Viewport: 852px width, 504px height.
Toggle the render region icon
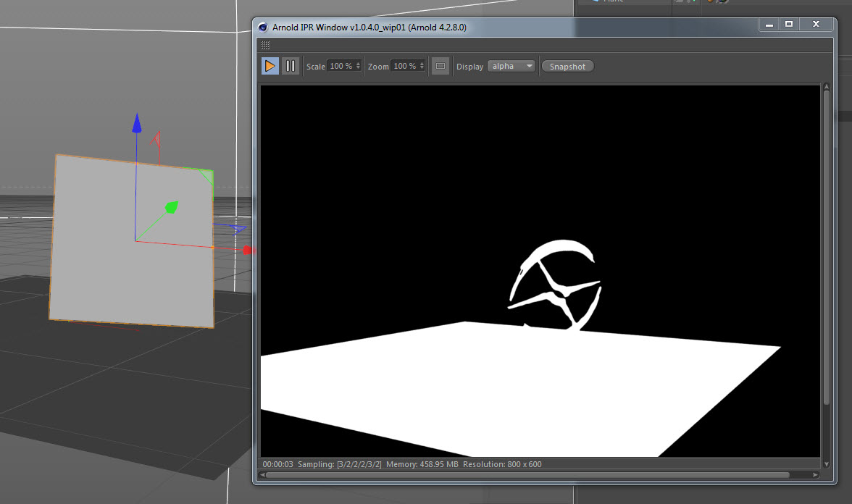point(440,66)
